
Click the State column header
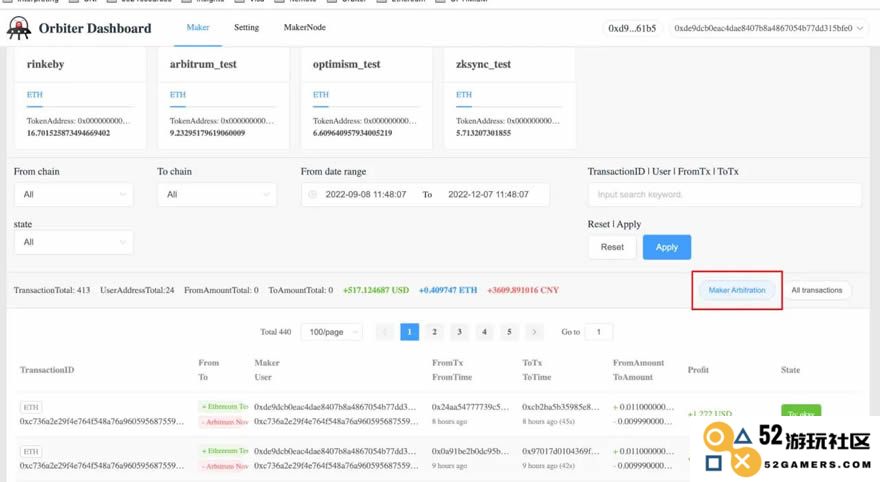pyautogui.click(x=790, y=370)
